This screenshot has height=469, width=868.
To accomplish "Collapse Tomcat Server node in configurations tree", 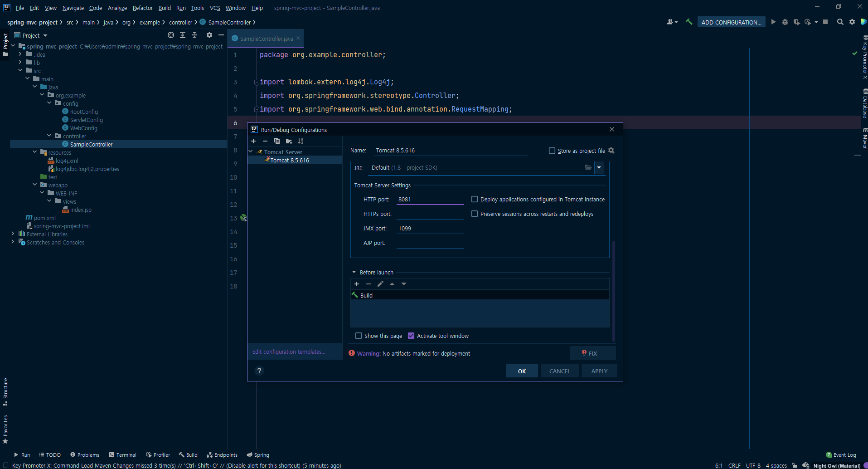I will tap(251, 152).
